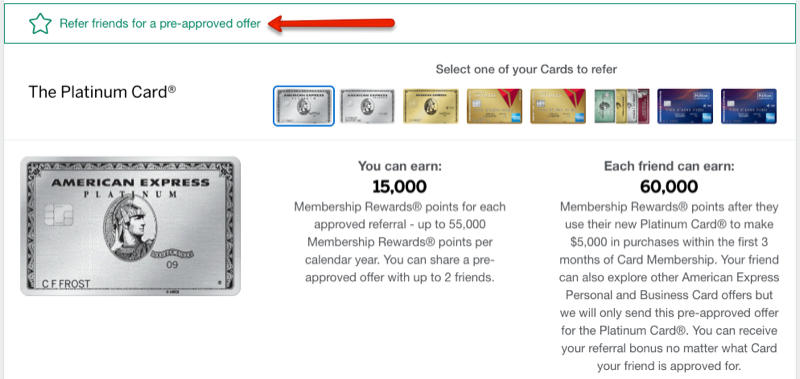Choose the second silver Platinum card thumbnail
Screen dimensions: 800x379
(x=367, y=106)
